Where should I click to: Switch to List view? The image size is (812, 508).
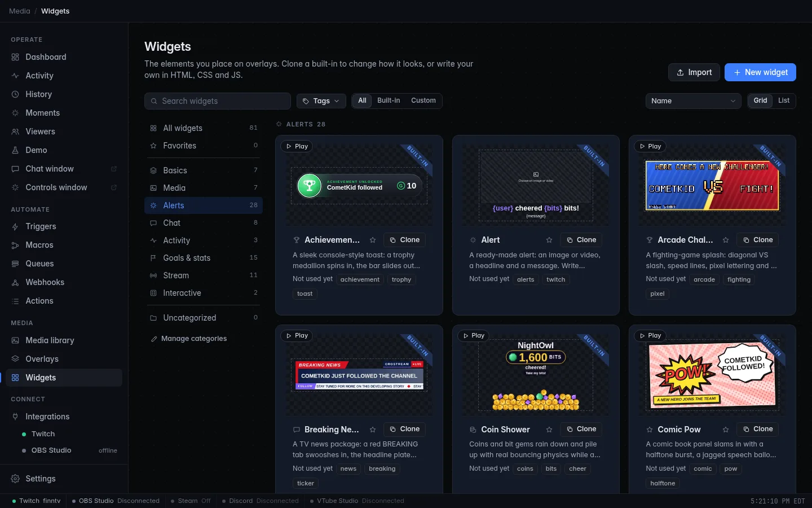tap(784, 100)
